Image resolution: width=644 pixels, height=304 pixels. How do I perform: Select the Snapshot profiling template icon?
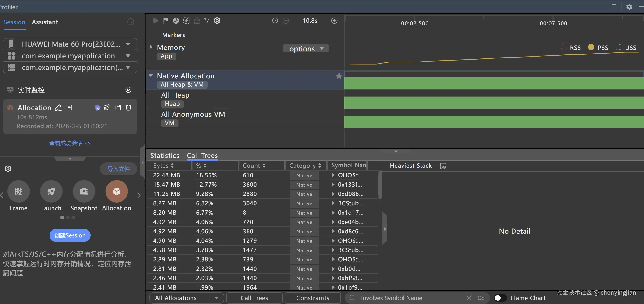84,191
